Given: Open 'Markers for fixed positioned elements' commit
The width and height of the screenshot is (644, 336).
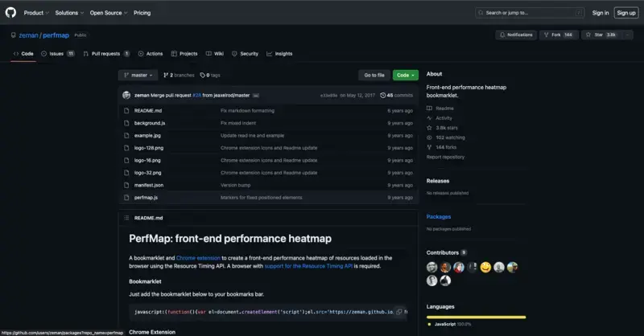Looking at the screenshot, I should (x=261, y=197).
